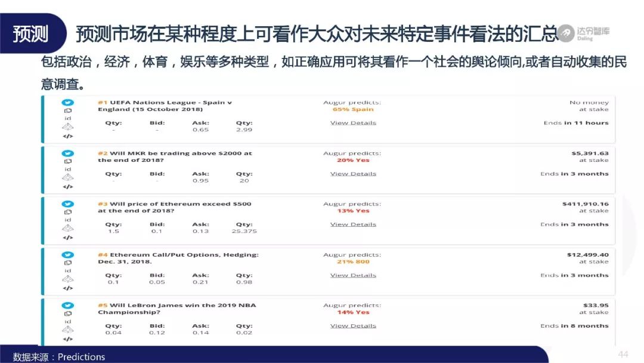Screen dimensions: 644x363
Task: Open the Augur logo icon in the Ethereum $500 row
Action: pyautogui.click(x=68, y=228)
